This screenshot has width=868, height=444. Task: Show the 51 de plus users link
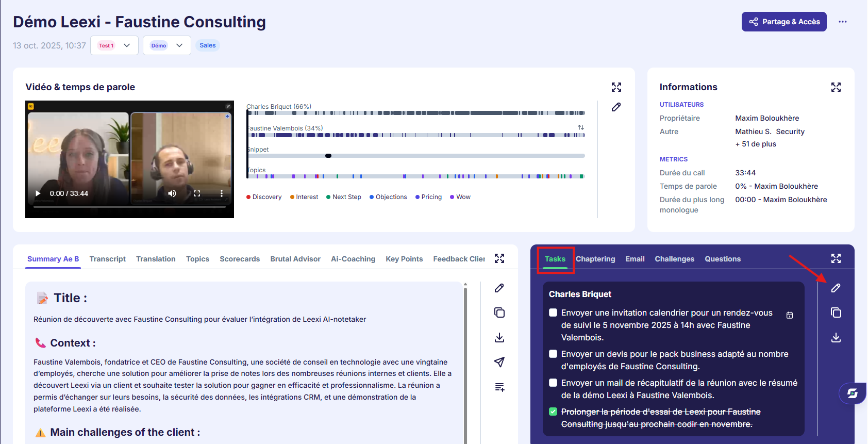click(x=756, y=144)
